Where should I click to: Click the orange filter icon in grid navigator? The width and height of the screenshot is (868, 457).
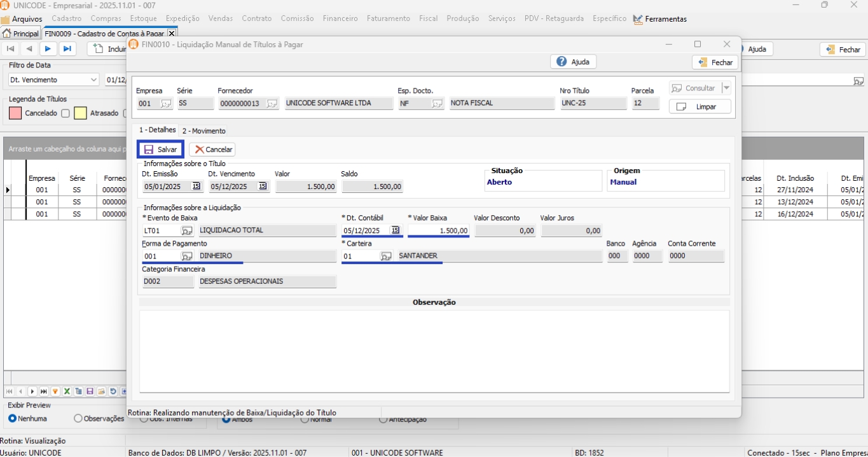[55, 391]
